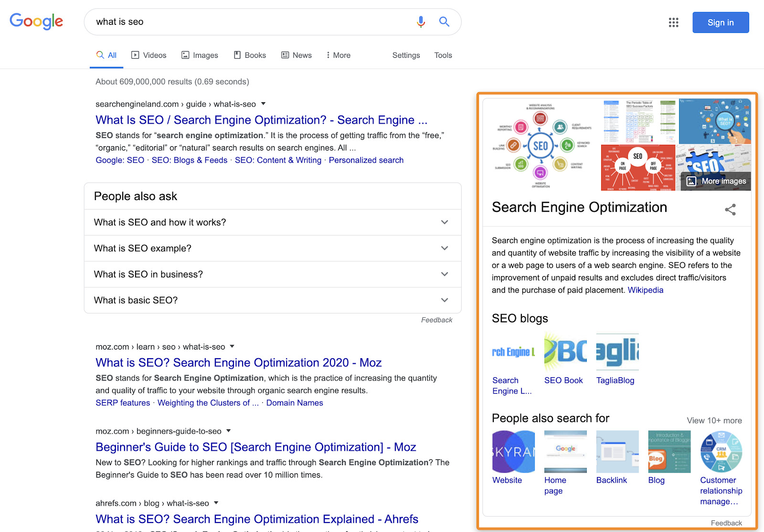764x532 pixels.
Task: Open the "SEO: Blogs & Feeds" sitelink
Action: [x=189, y=160]
